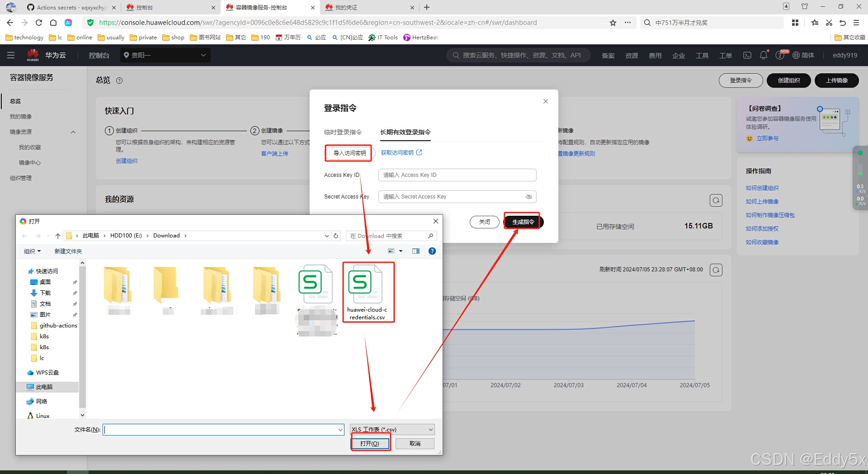Select WPS云盘 in navigation pane
The image size is (868, 474).
(47, 373)
